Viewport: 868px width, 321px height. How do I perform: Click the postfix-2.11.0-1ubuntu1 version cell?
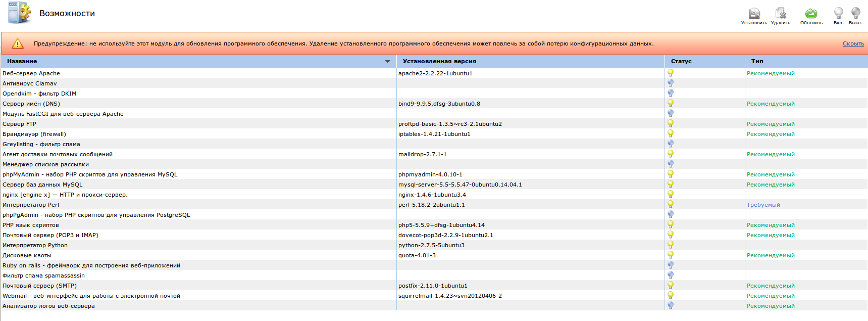tap(433, 286)
